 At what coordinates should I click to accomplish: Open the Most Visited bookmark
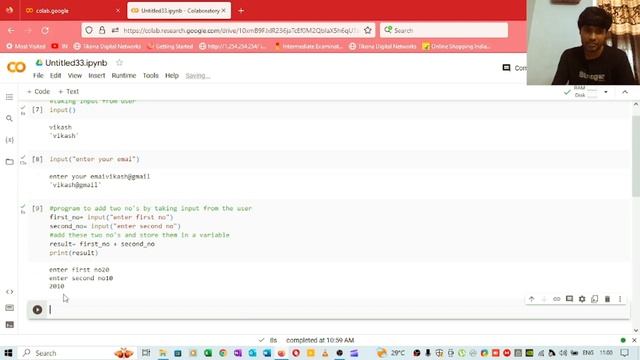point(26,47)
